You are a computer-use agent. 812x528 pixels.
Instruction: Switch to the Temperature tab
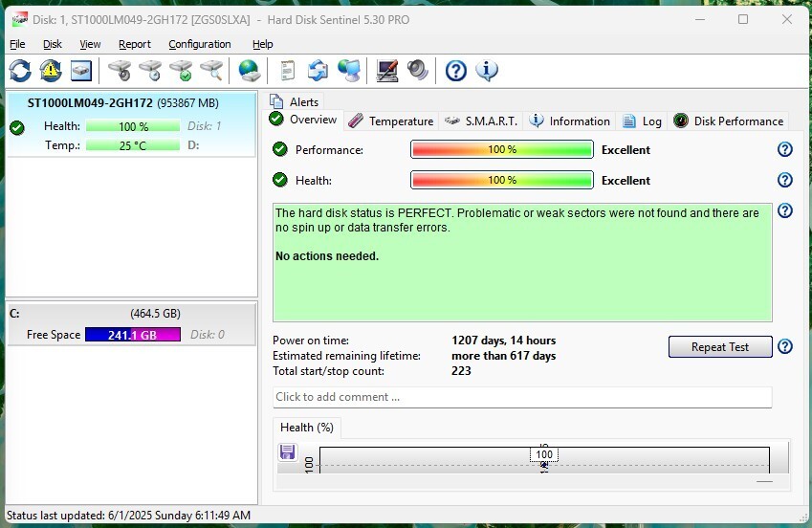pyautogui.click(x=391, y=121)
